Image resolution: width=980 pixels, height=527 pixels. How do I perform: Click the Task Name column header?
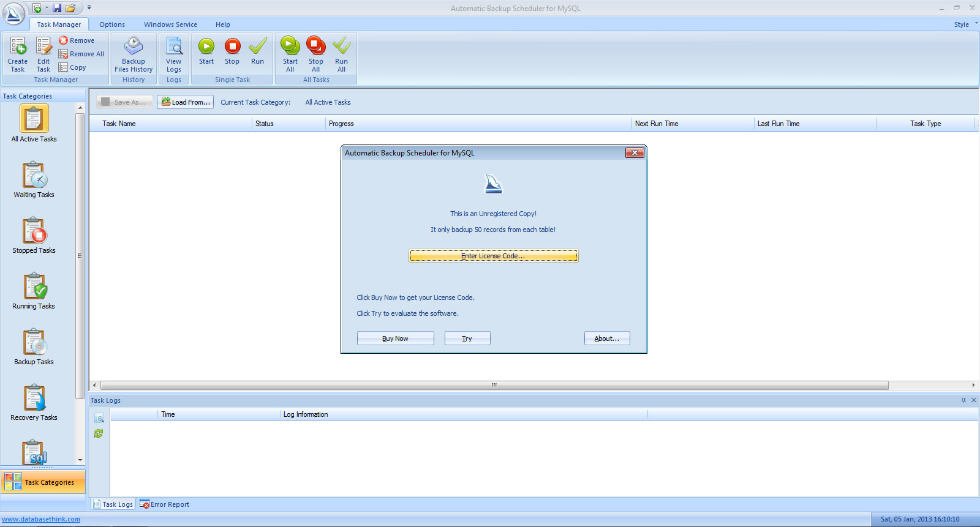click(x=171, y=124)
